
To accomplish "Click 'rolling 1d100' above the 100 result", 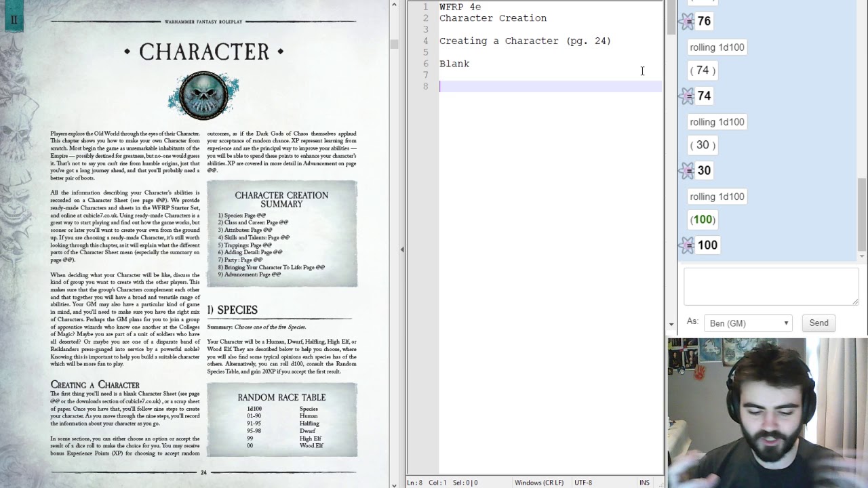I will [717, 197].
